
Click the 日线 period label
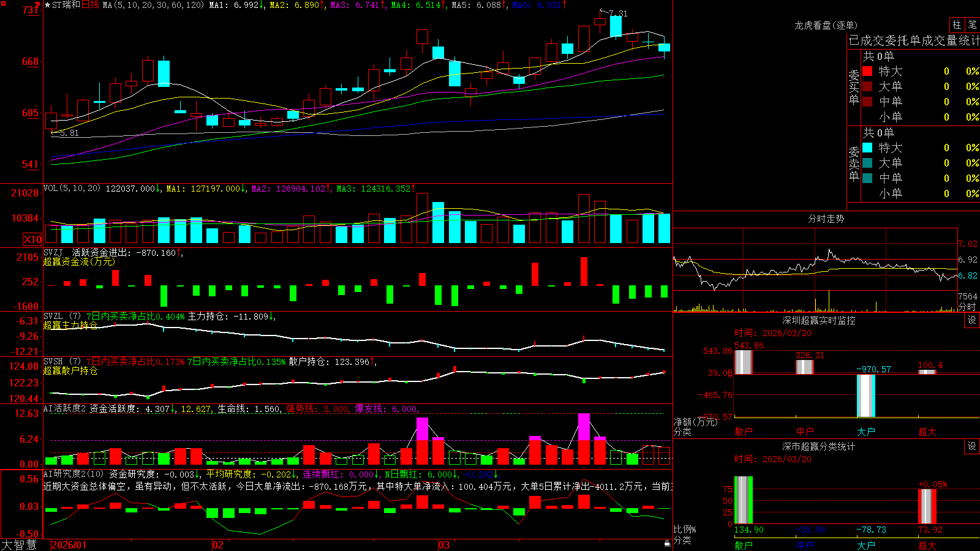point(90,5)
